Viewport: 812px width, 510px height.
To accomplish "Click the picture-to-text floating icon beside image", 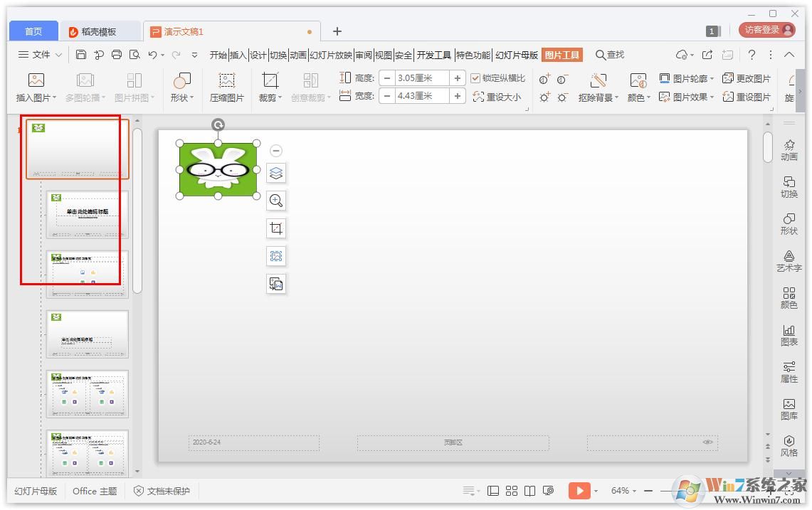I will pos(276,284).
